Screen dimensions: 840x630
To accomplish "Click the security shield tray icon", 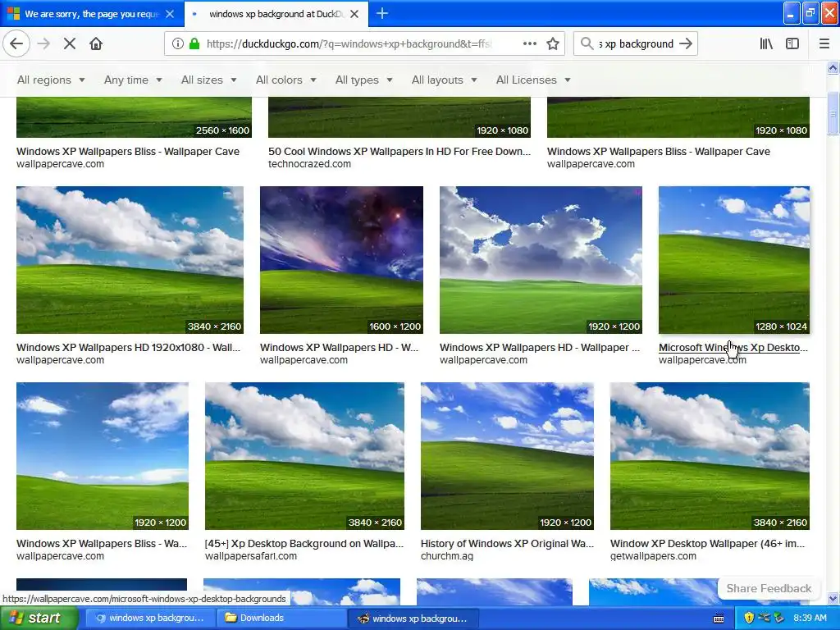I will pyautogui.click(x=749, y=618).
